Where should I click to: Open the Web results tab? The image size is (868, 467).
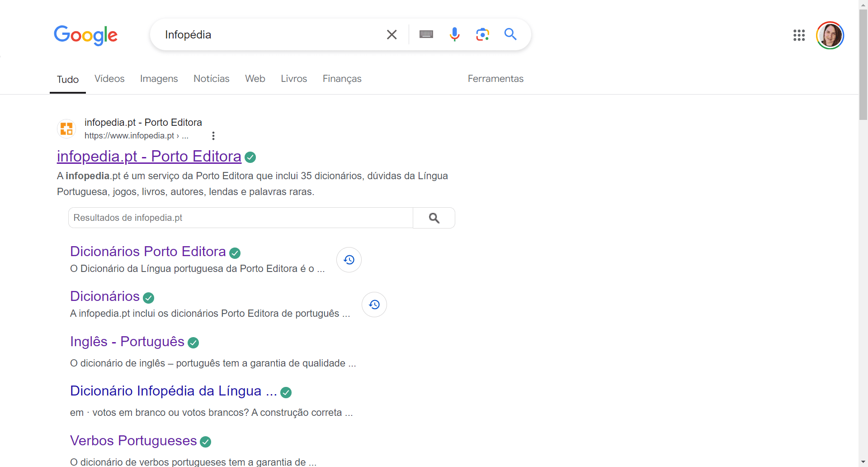coord(255,79)
